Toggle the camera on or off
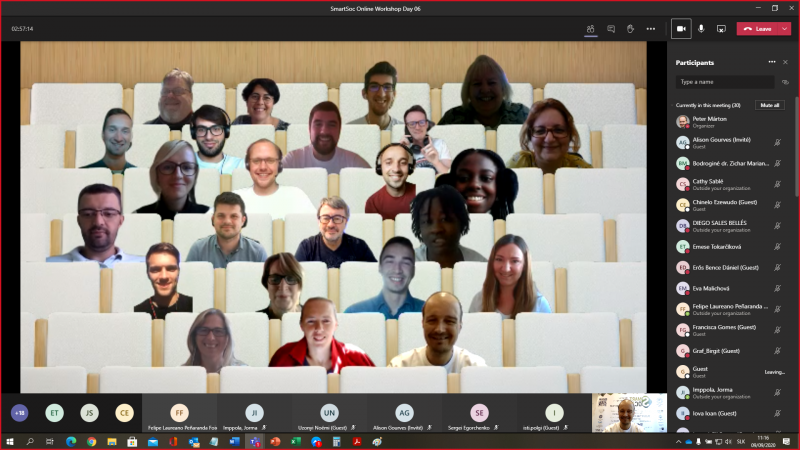Screen dimensions: 800x450 (x=681, y=29)
